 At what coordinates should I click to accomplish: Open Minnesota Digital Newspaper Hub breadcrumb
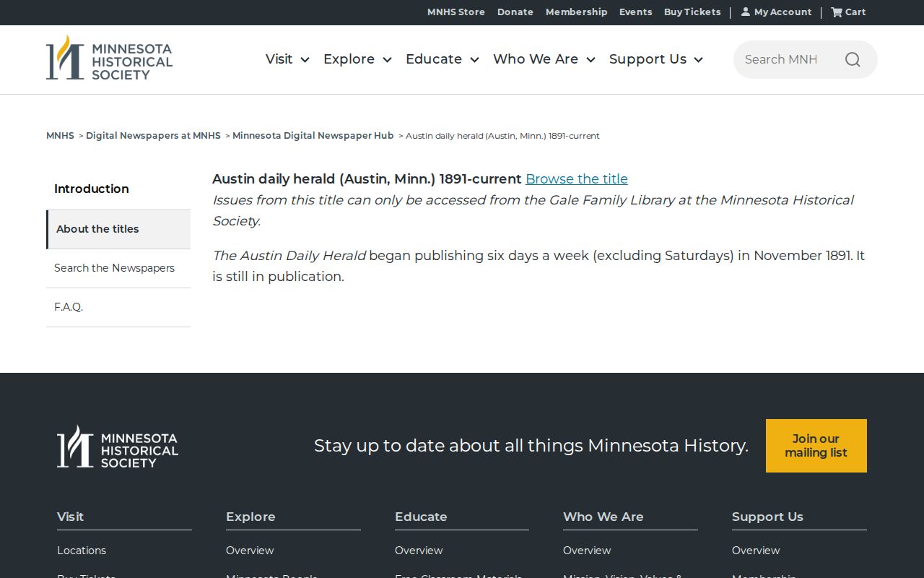click(x=313, y=136)
